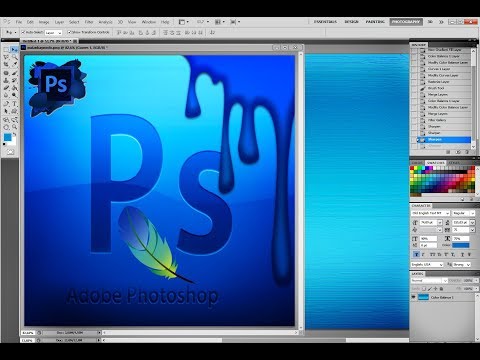Click the Faux Bold button in Character panel
This screenshot has height=360, width=480.
tap(416, 254)
